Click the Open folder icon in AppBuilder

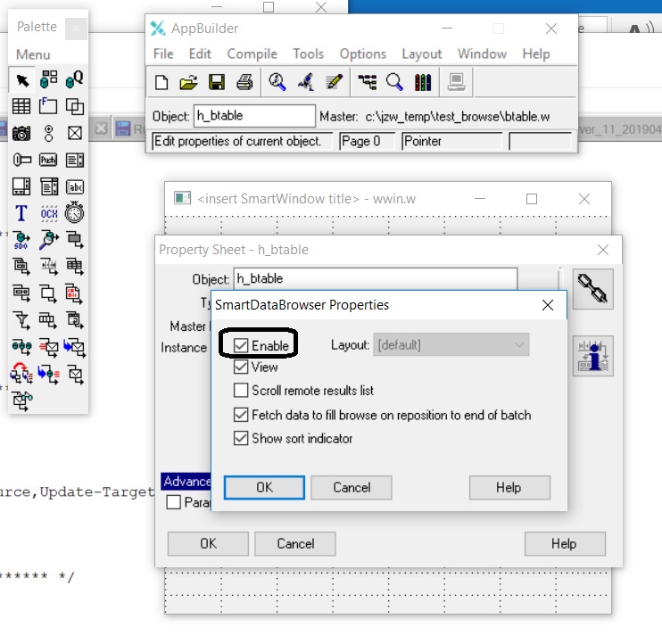coord(189,82)
